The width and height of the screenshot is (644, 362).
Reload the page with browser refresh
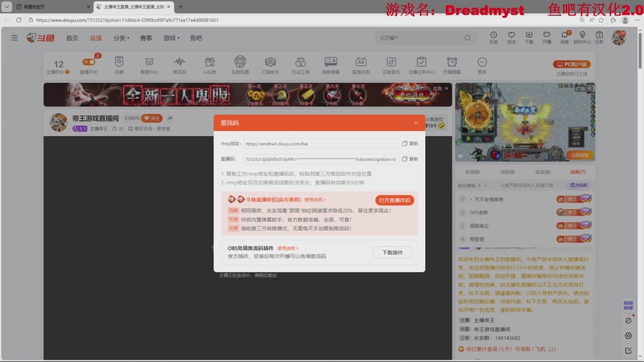[19, 19]
